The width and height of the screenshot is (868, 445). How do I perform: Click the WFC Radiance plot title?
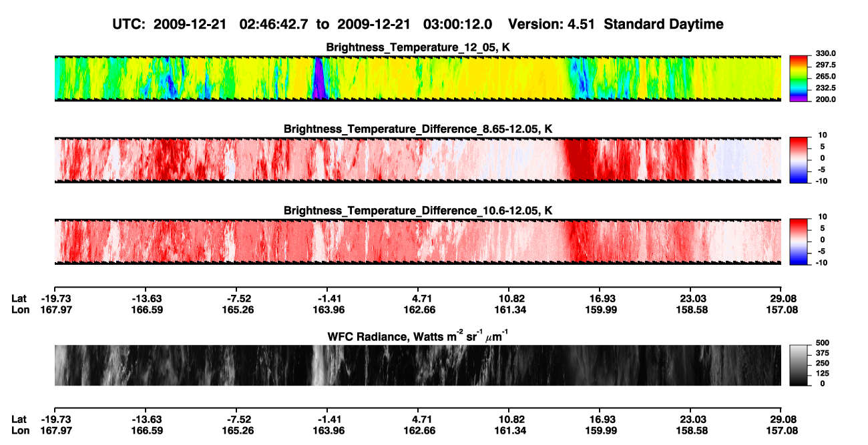point(418,337)
